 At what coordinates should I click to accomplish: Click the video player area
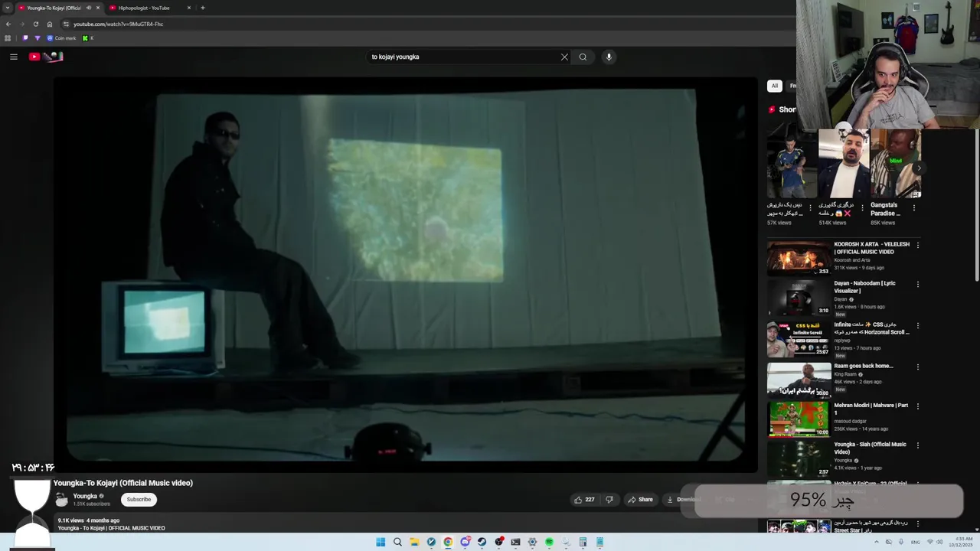(405, 274)
